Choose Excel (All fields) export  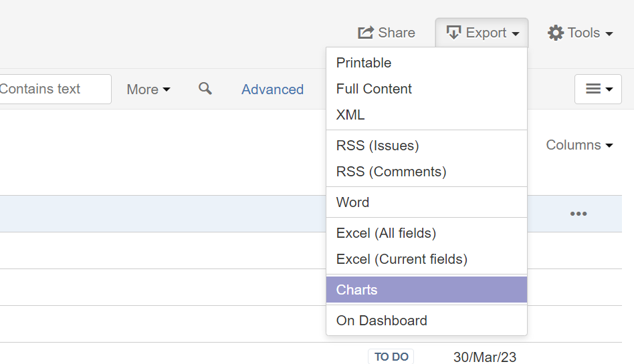386,233
